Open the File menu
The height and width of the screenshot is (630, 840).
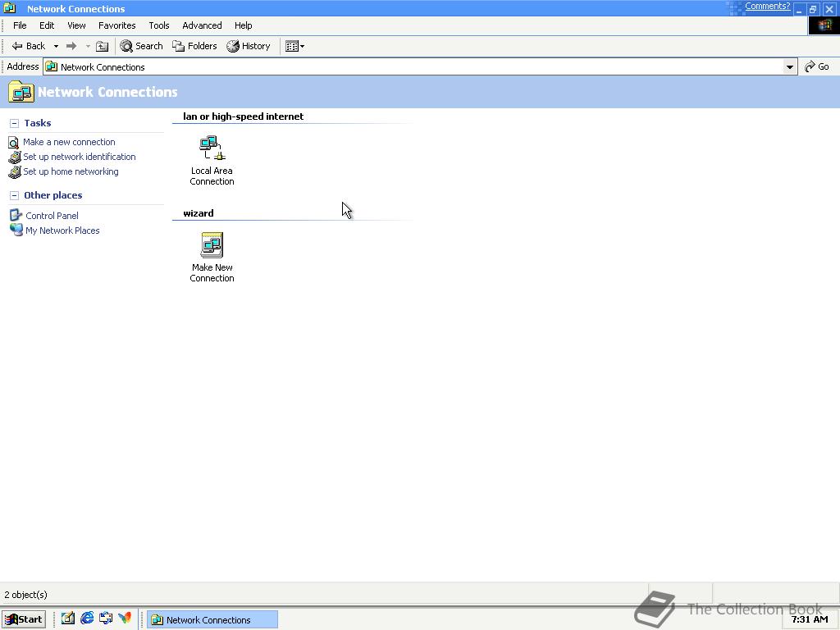point(20,25)
